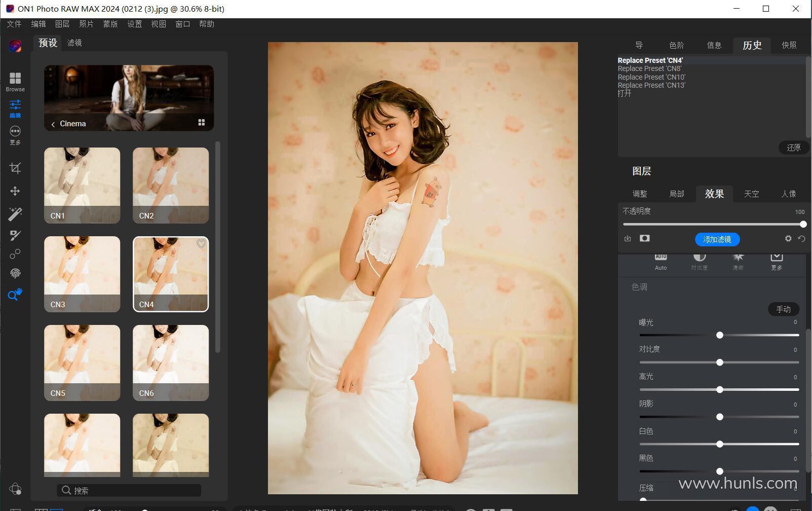Open the 天空 sky tab
Image resolution: width=812 pixels, height=511 pixels.
[x=752, y=194]
